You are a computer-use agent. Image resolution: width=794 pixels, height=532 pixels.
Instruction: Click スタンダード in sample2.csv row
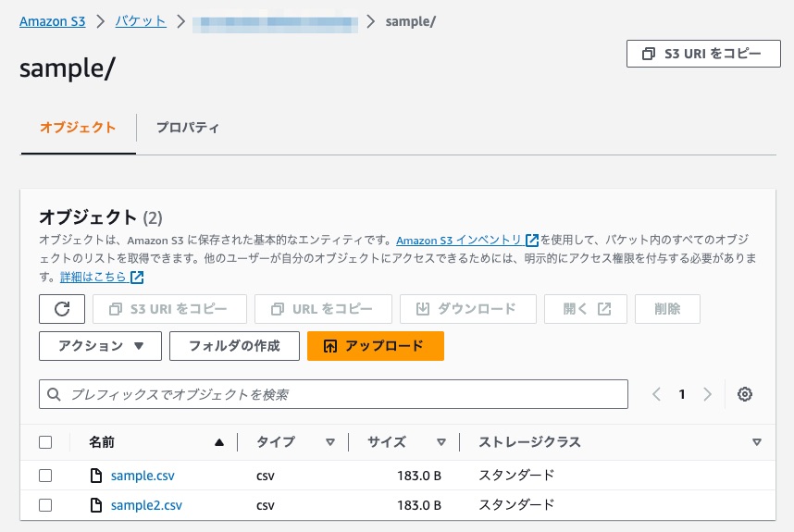tap(516, 504)
